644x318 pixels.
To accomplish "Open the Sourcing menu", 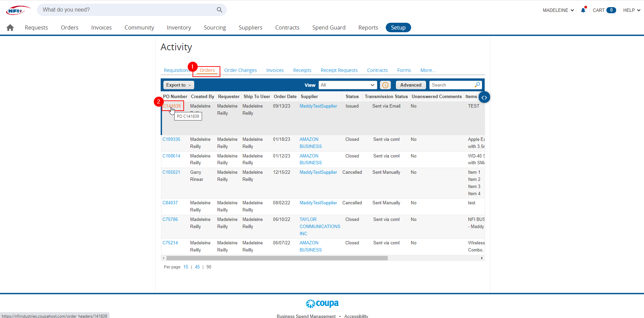I will pyautogui.click(x=215, y=27).
